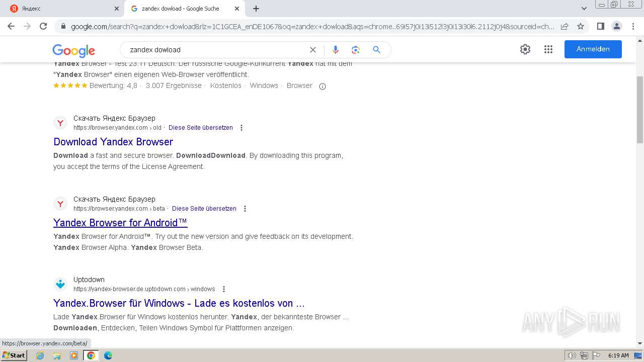Reload the current page
This screenshot has height=362, width=644.
tap(43, 26)
